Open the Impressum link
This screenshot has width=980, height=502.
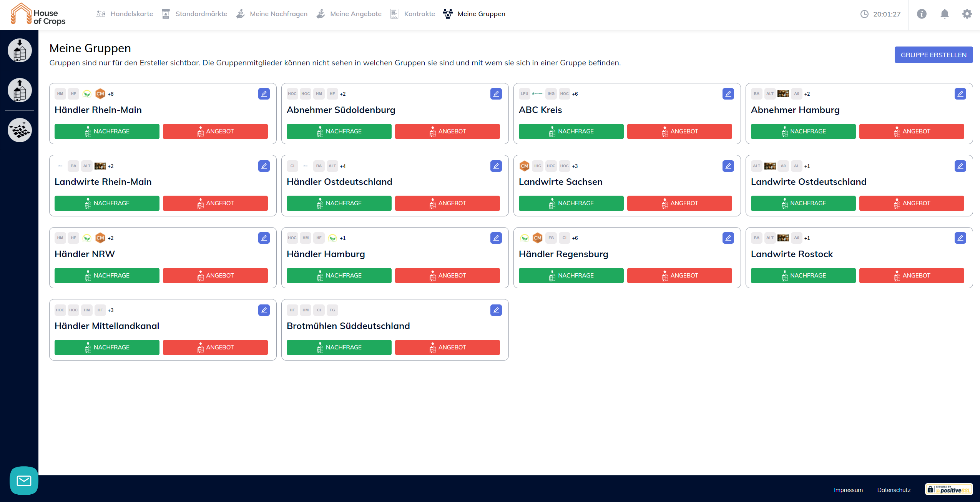pyautogui.click(x=848, y=490)
